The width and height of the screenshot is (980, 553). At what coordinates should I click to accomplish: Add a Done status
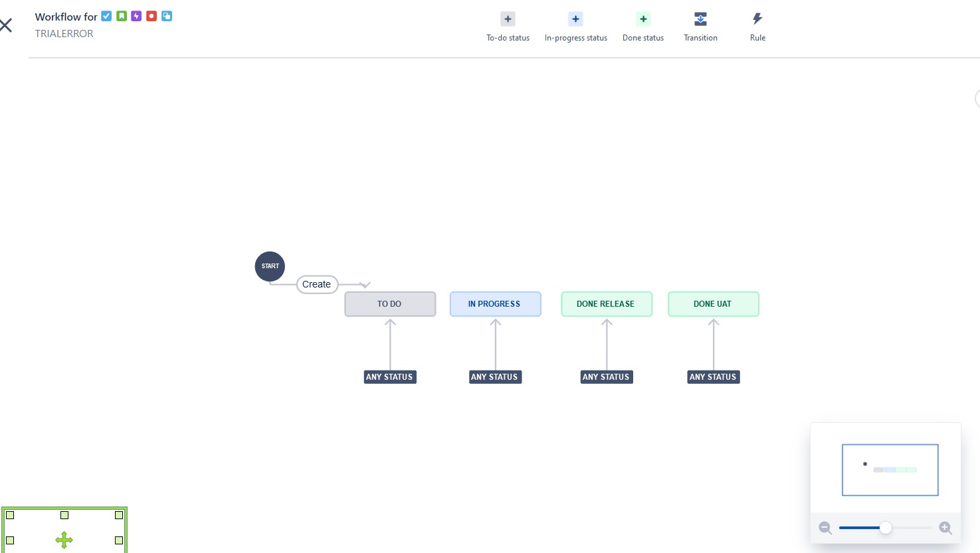click(643, 27)
